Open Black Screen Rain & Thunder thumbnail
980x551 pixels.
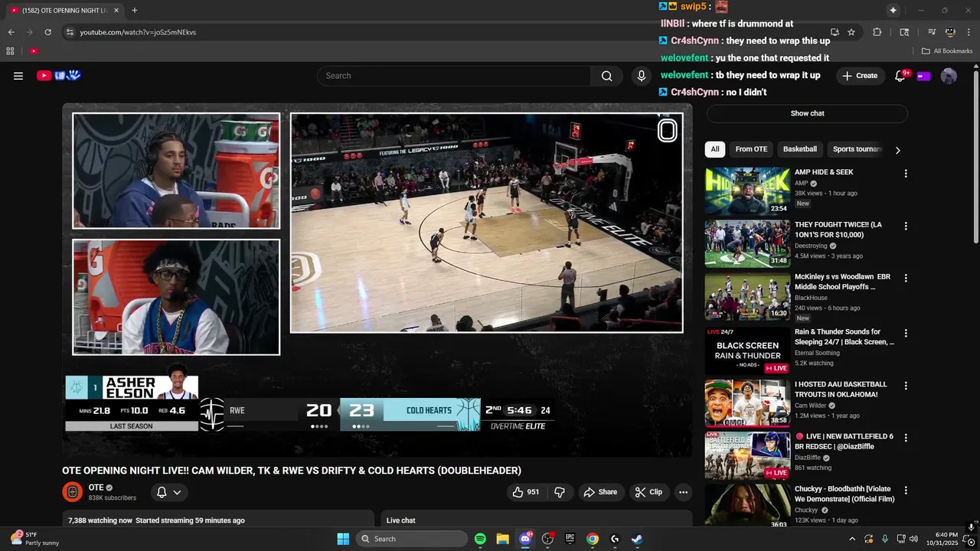[747, 351]
